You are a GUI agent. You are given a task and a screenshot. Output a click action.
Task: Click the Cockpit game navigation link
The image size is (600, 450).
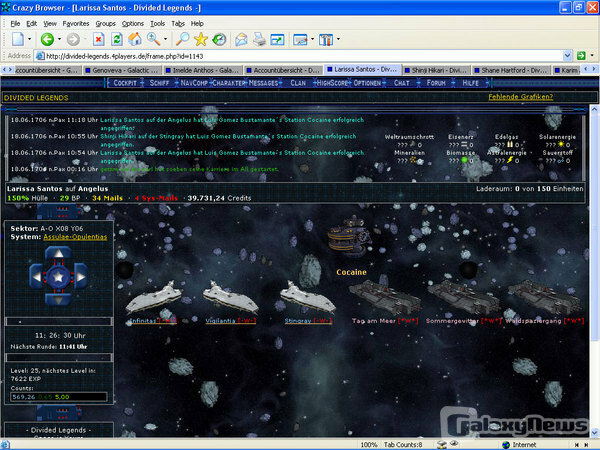click(x=126, y=84)
